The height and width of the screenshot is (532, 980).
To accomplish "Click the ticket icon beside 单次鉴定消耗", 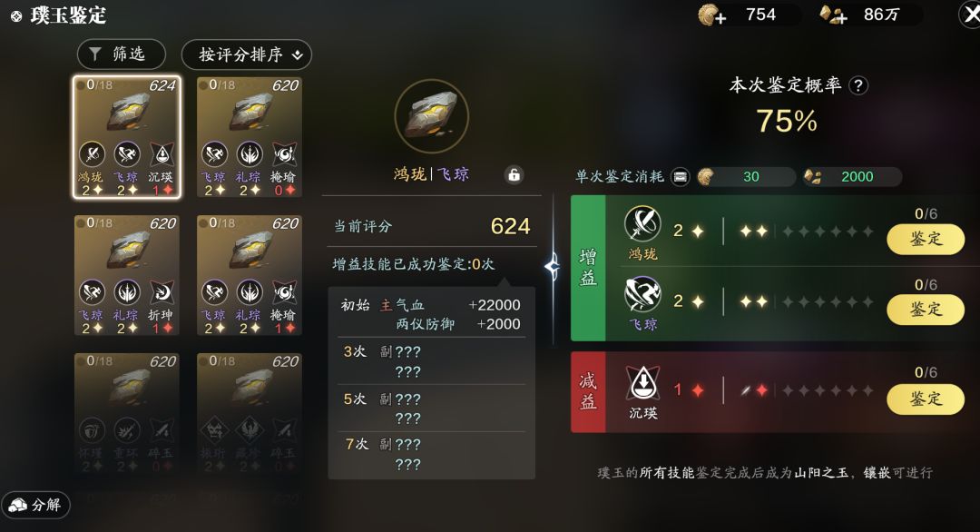I will [680, 177].
